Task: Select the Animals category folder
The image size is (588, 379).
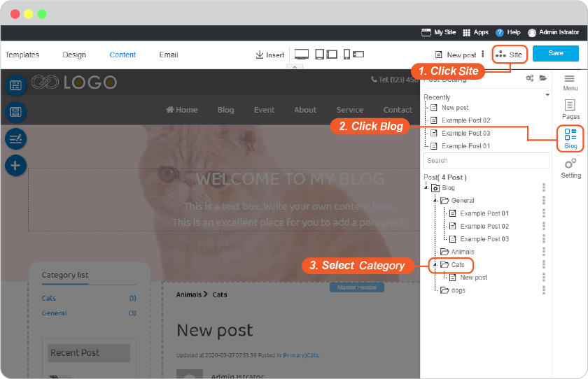Action: [x=458, y=252]
